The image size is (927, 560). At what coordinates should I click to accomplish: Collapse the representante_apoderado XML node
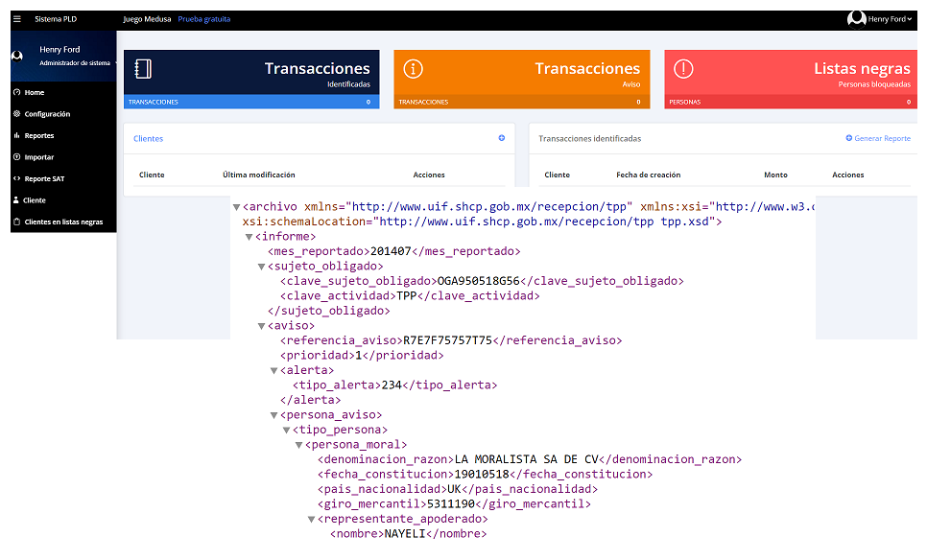(311, 520)
